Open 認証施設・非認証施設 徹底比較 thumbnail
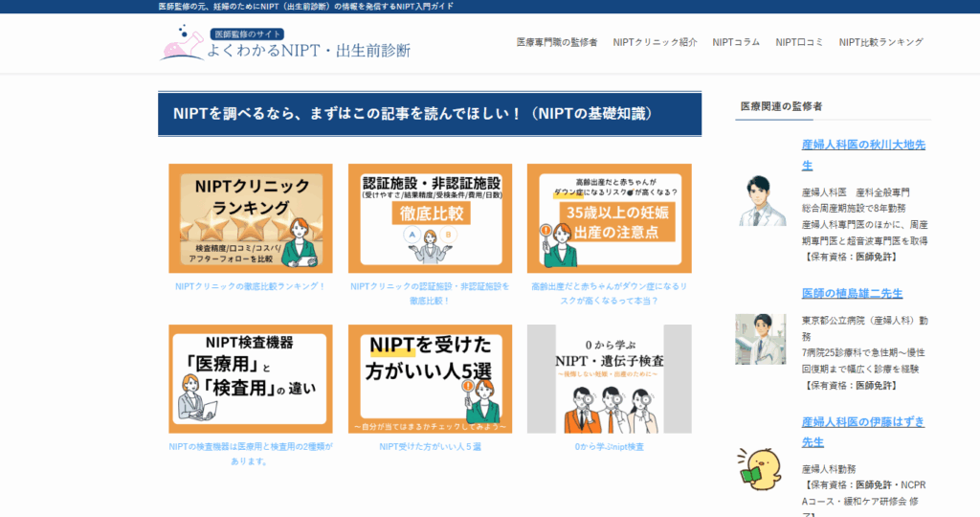The image size is (980, 517). click(430, 218)
